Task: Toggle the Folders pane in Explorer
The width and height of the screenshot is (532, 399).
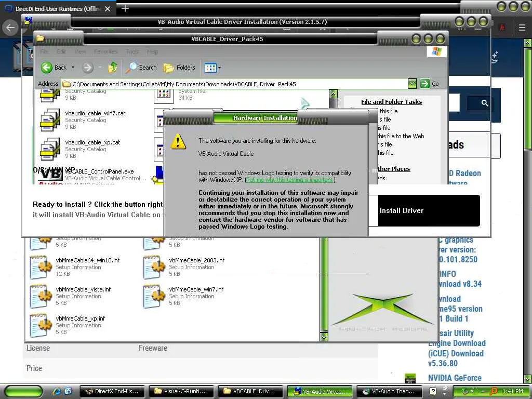Action: pyautogui.click(x=179, y=68)
